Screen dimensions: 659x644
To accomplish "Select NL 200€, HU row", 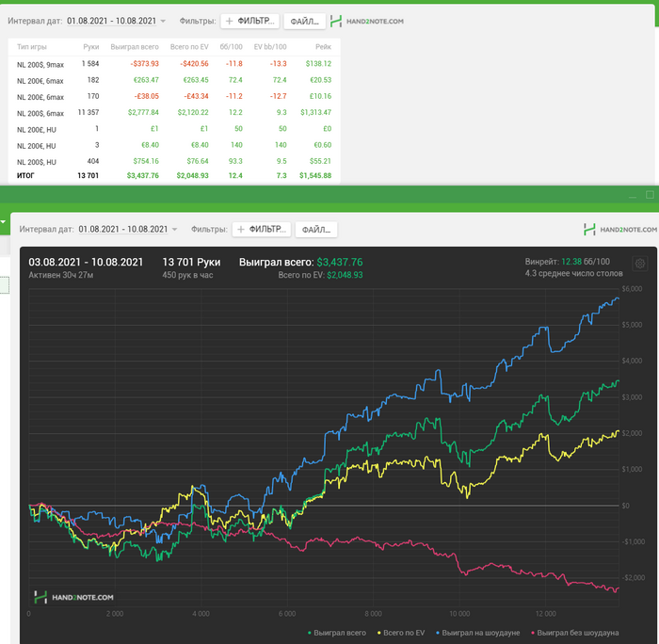I will coord(174,145).
